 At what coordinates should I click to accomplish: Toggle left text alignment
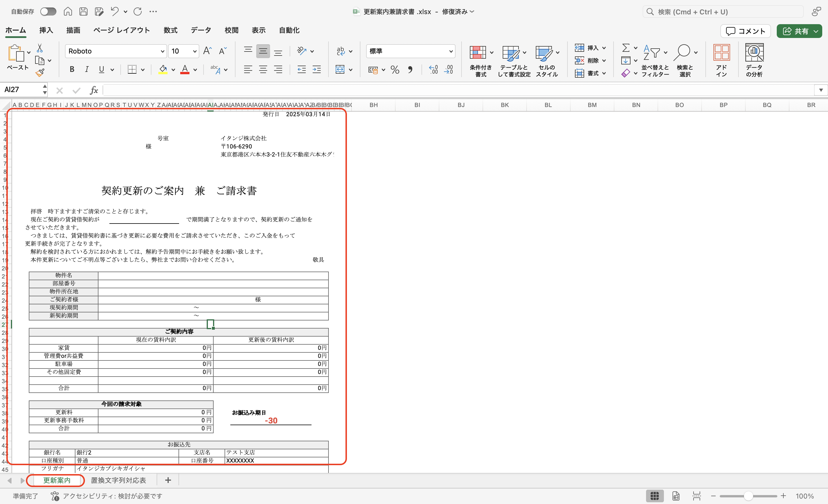pos(248,70)
